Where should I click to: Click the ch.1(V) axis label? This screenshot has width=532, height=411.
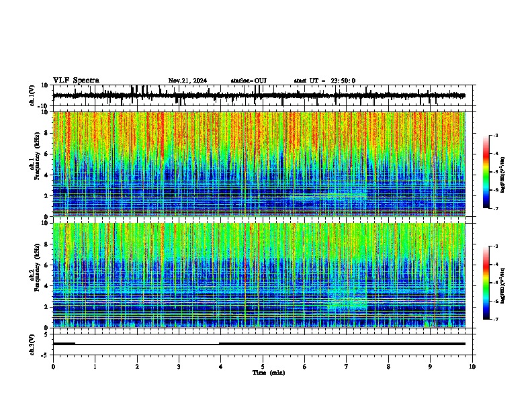(x=32, y=95)
